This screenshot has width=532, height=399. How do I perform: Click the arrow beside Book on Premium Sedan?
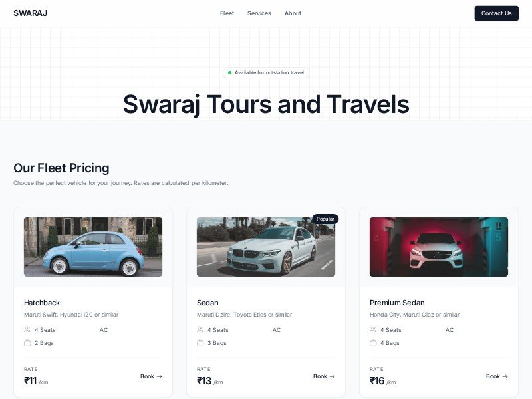505,376
